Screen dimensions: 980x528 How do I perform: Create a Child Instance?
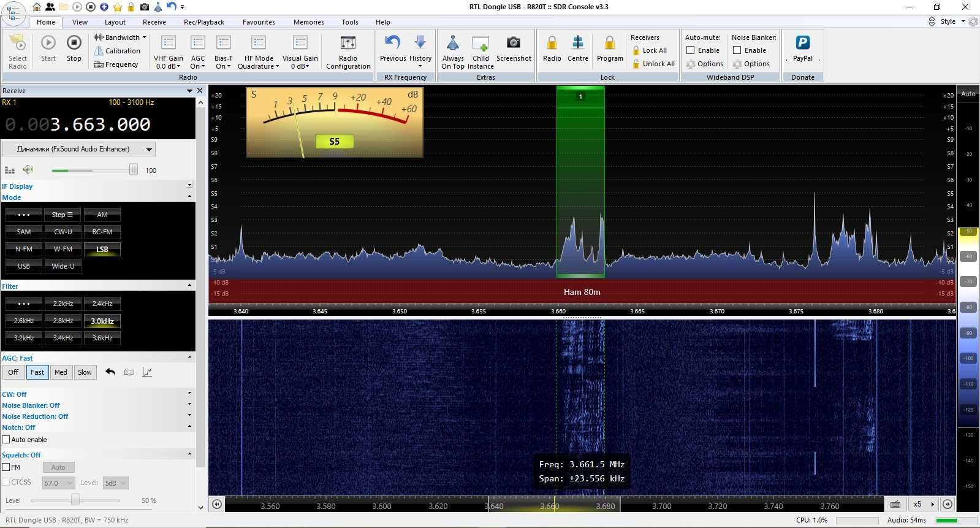481,52
